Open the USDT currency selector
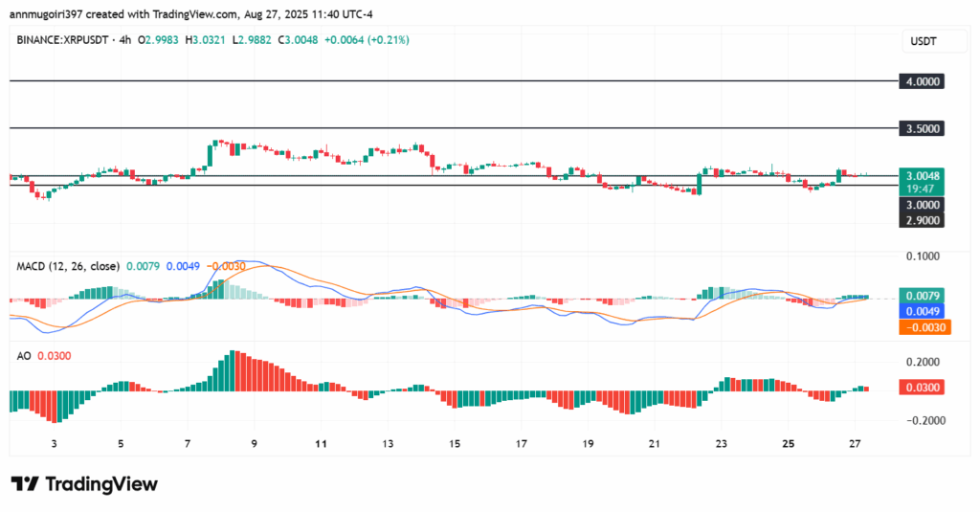Image resolution: width=980 pixels, height=512 pixels. (x=935, y=41)
